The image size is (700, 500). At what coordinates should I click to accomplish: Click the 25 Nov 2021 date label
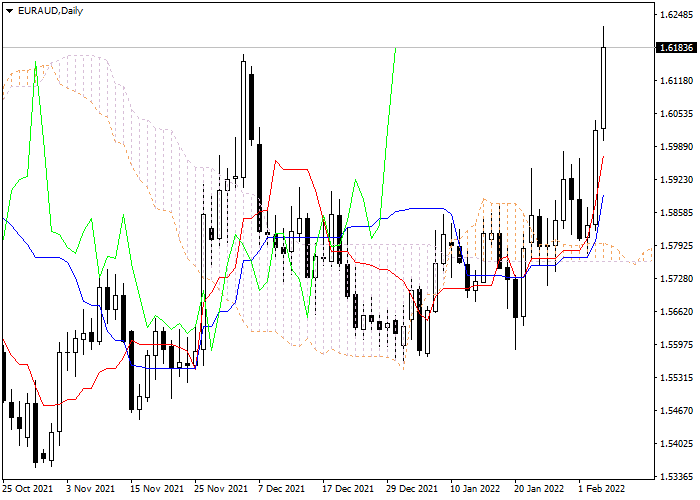221,488
